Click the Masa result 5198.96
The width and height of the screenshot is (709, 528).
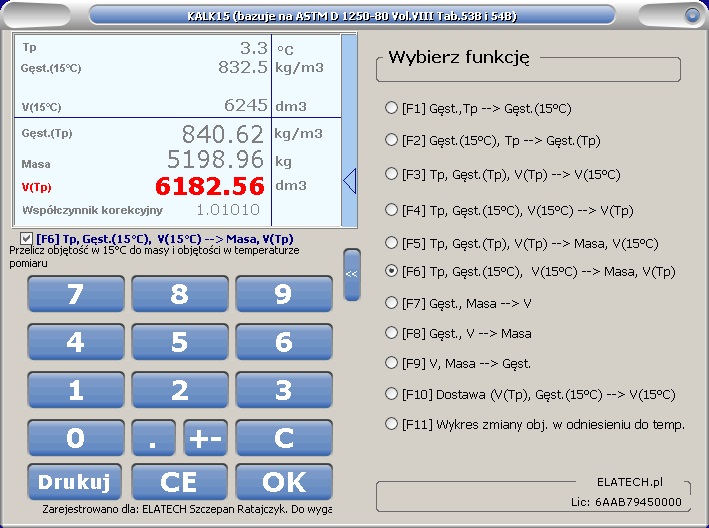[x=216, y=159]
